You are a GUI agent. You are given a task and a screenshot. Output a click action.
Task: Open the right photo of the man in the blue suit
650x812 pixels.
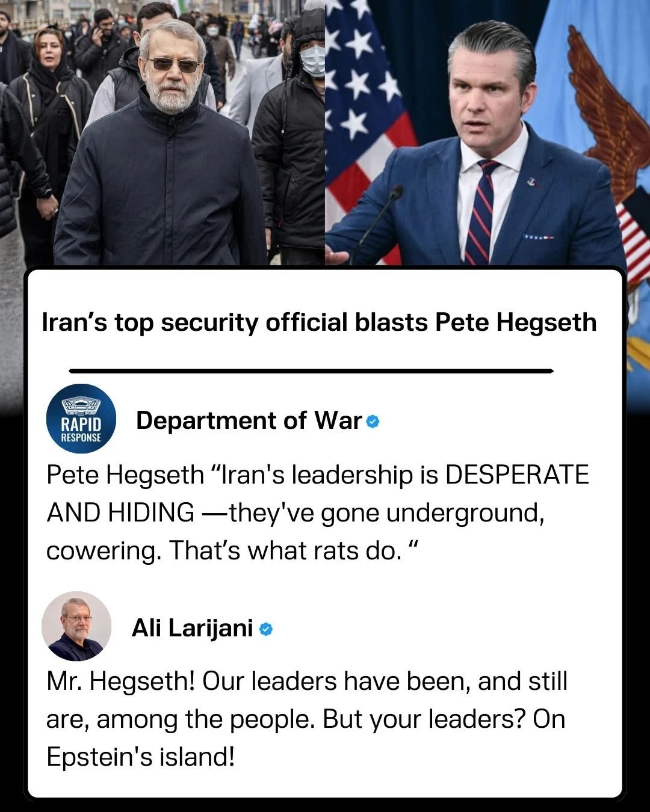(x=487, y=132)
